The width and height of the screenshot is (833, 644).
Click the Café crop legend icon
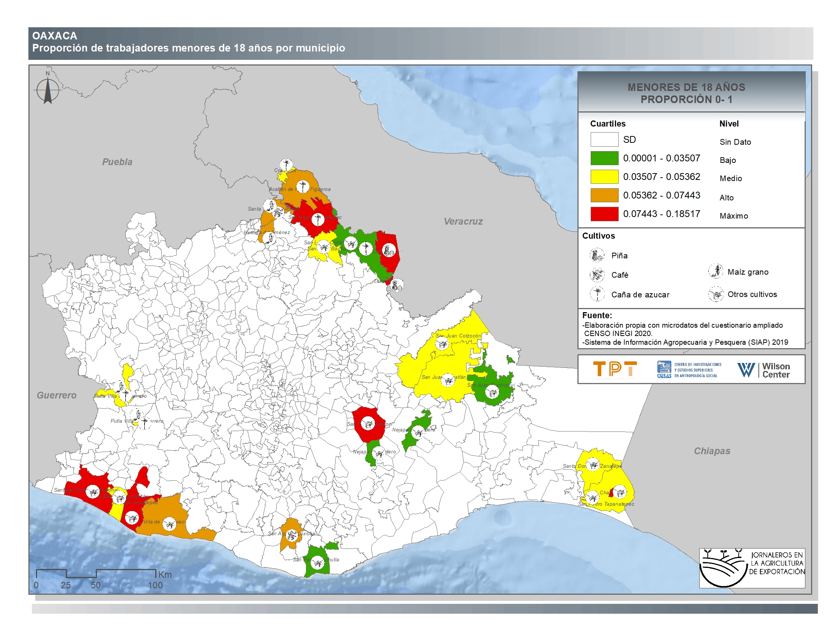coord(596,274)
